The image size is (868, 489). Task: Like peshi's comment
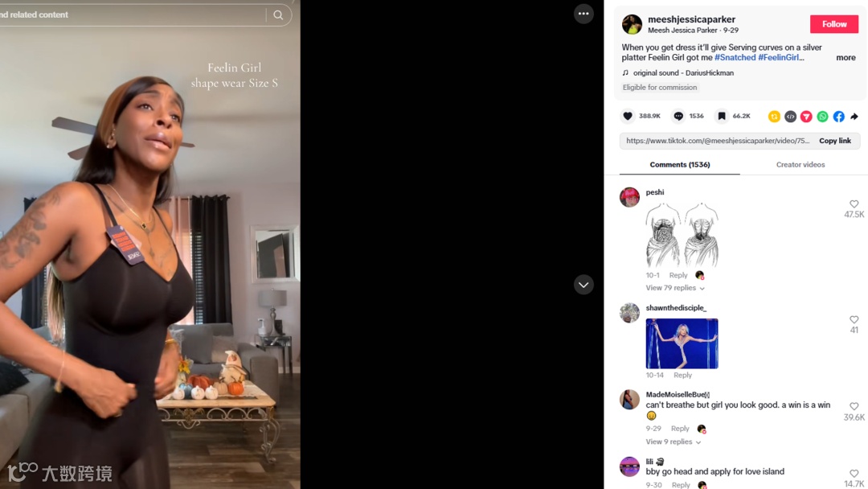click(x=854, y=203)
